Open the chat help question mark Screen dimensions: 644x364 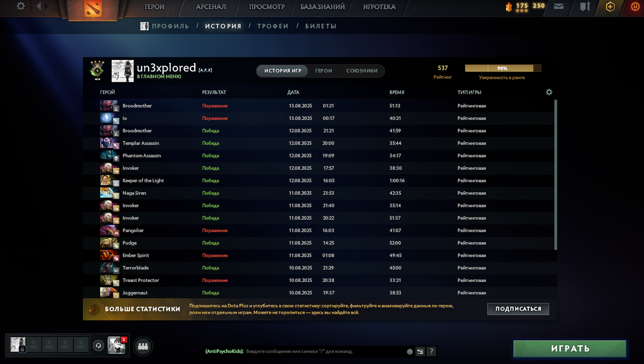click(x=431, y=351)
